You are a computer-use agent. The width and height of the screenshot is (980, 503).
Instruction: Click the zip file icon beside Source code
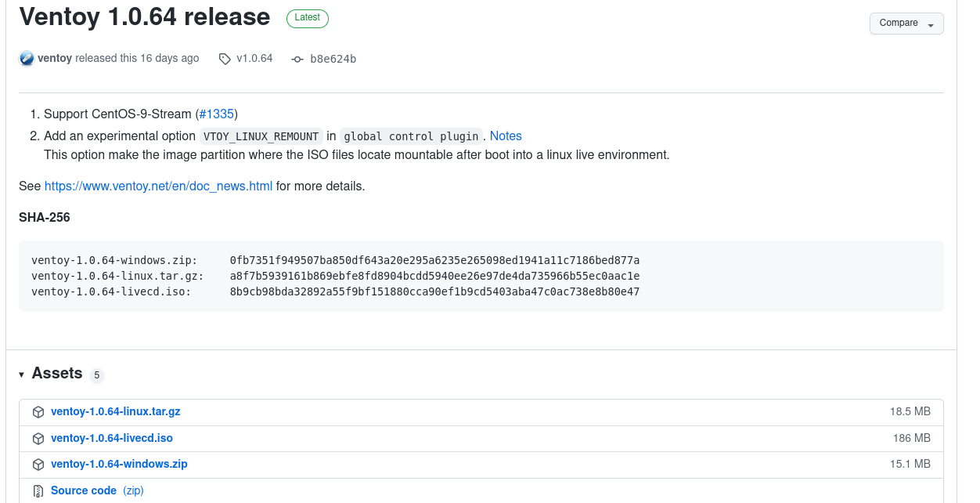coord(38,491)
